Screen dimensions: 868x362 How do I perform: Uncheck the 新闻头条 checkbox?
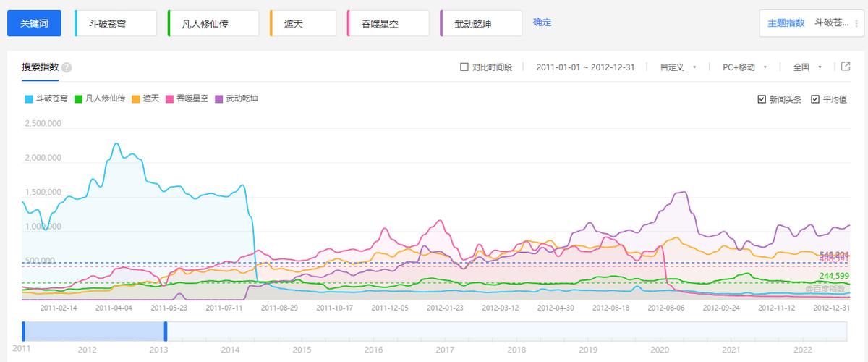[x=762, y=99]
